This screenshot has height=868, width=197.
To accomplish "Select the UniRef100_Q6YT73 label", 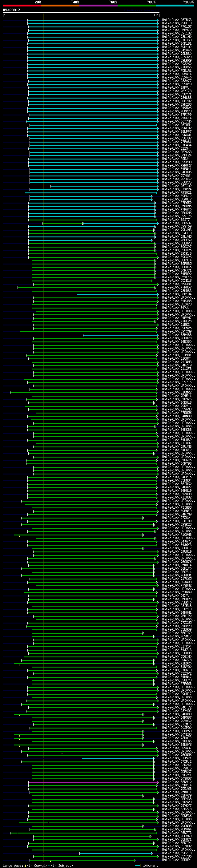I will pyautogui.click(x=177, y=91).
